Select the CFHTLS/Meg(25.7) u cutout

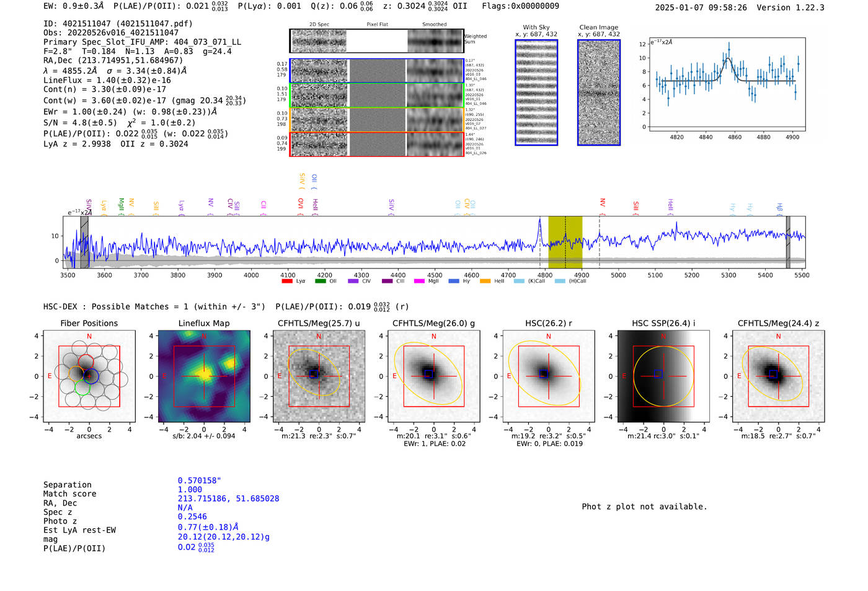point(319,376)
